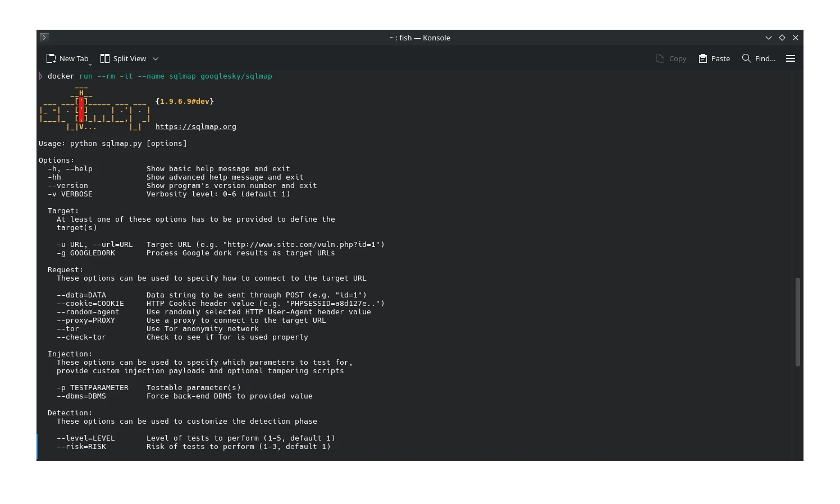This screenshot has width=840, height=504.
Task: Click the '-hh' option text
Action: tap(54, 177)
